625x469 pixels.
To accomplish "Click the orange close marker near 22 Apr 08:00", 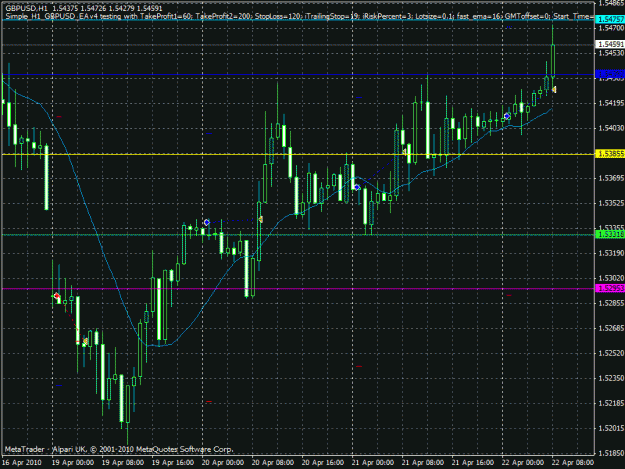I will click(x=554, y=90).
